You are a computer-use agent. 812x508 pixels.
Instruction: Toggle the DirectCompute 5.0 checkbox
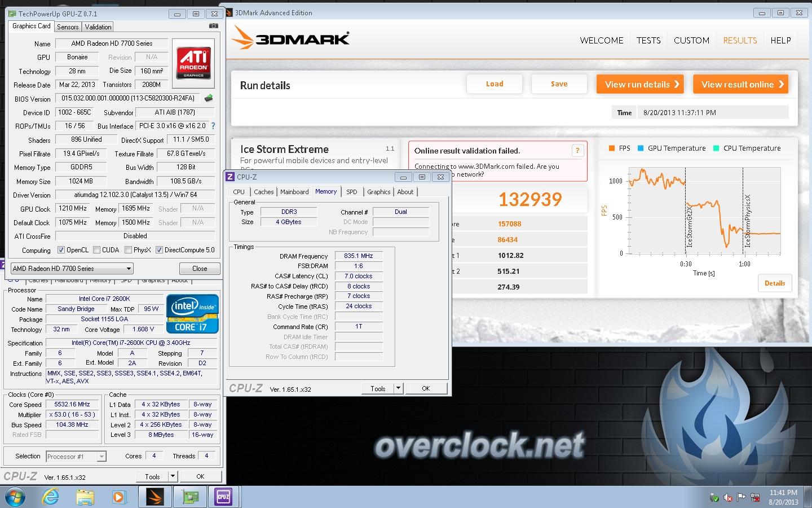pos(160,249)
